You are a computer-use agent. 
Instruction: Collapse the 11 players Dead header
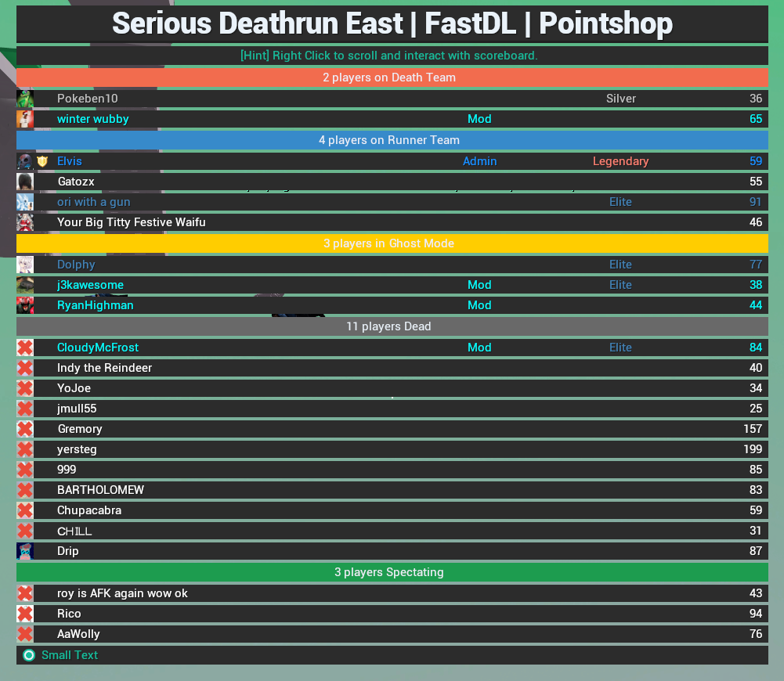(392, 326)
